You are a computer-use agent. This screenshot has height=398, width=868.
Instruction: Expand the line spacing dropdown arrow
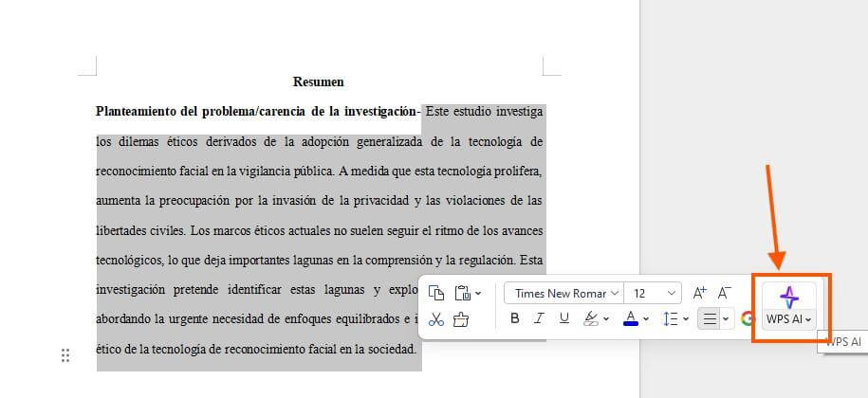686,319
